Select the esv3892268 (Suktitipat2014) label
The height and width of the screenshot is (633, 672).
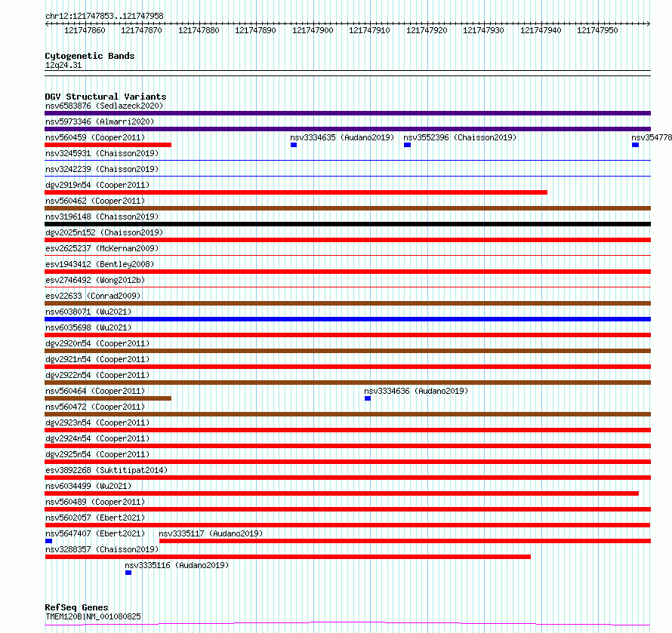coord(106,470)
